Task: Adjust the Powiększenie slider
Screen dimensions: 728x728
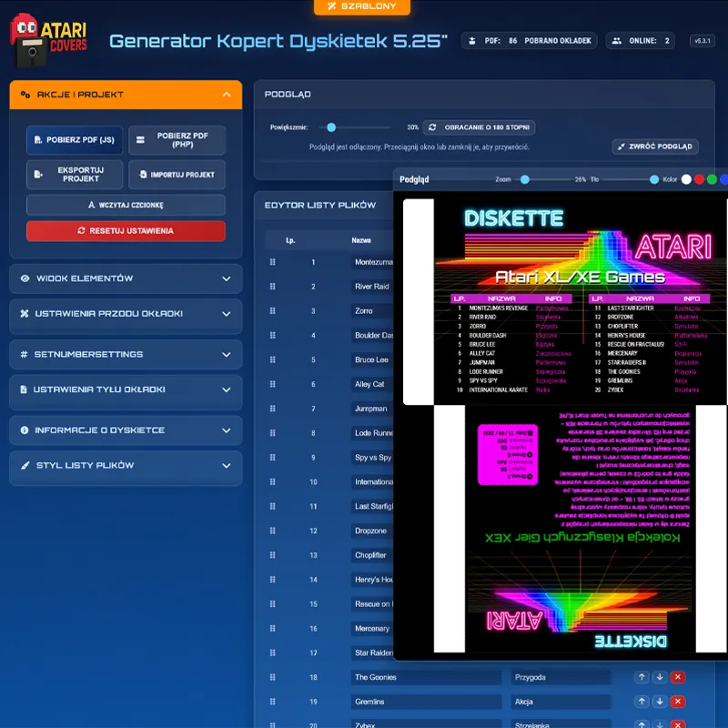Action: click(355, 127)
